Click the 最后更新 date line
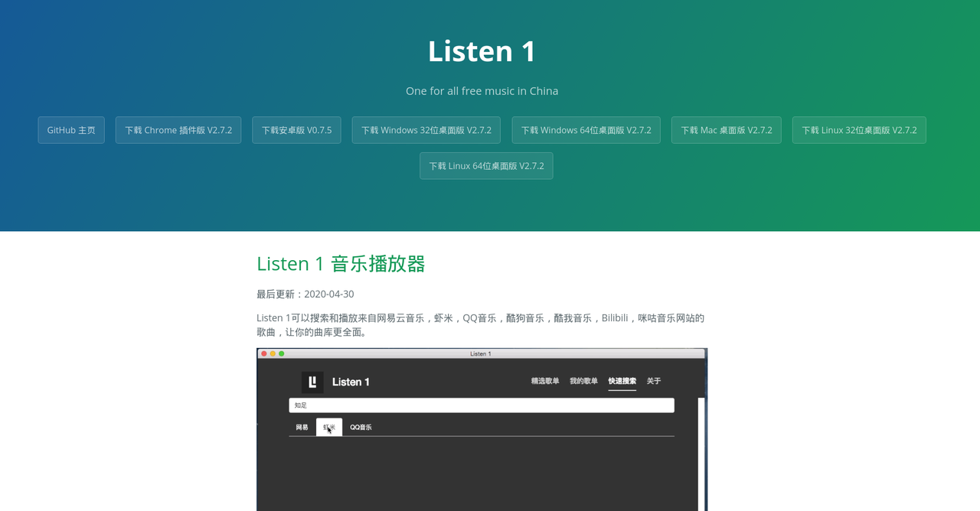 305,294
